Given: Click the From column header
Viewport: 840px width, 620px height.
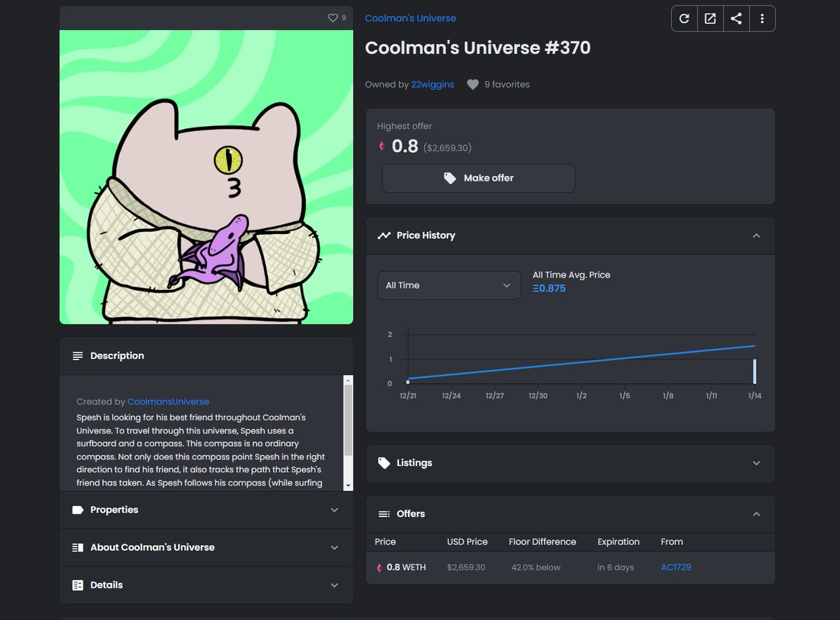Looking at the screenshot, I should point(672,542).
